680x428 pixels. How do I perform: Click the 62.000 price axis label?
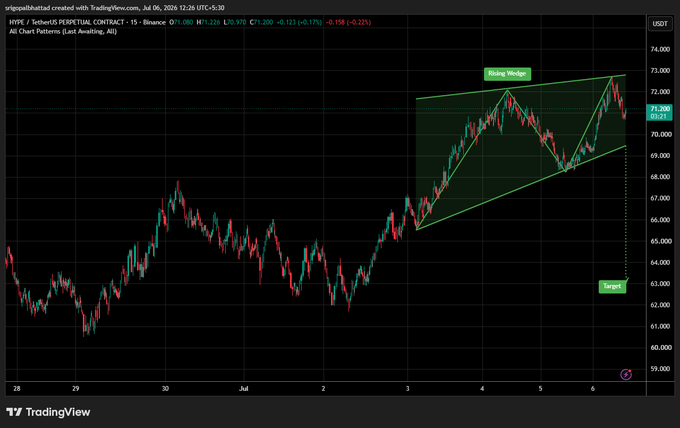tap(660, 305)
